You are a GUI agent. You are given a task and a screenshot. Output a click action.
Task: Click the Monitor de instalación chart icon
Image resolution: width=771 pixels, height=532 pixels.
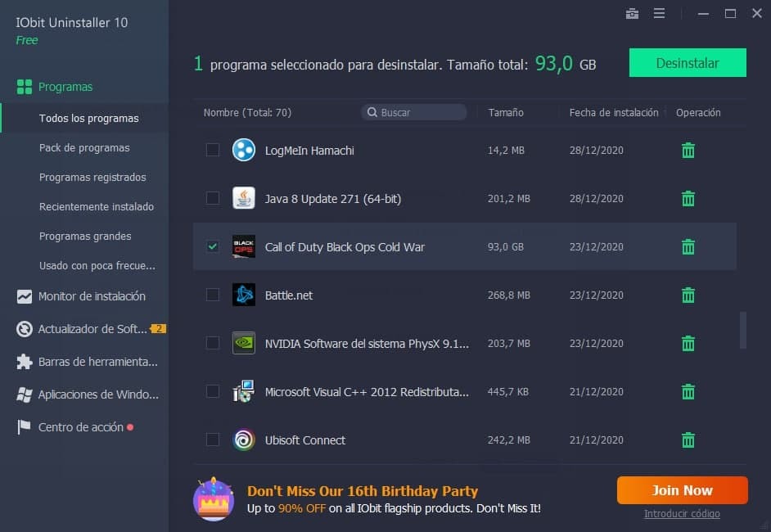point(24,296)
